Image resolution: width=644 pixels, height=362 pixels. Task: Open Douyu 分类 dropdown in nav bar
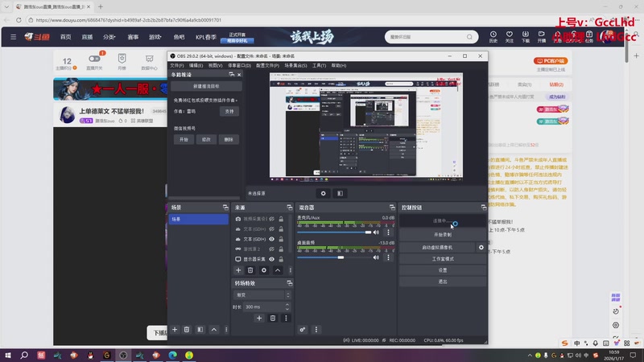click(109, 37)
